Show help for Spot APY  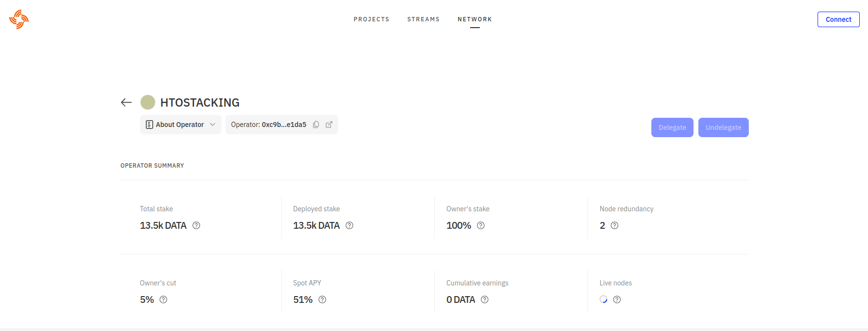(322, 299)
